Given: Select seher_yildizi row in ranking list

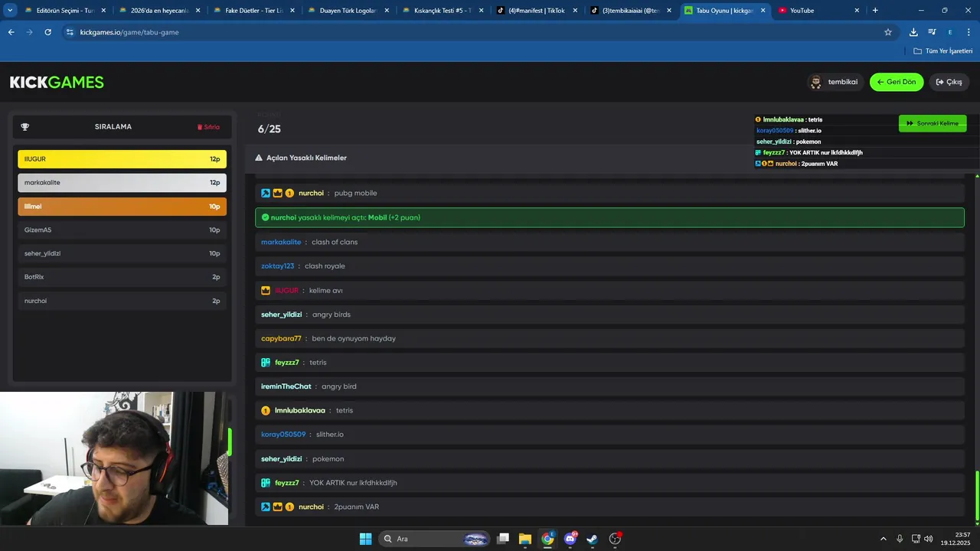Looking at the screenshot, I should (x=122, y=253).
